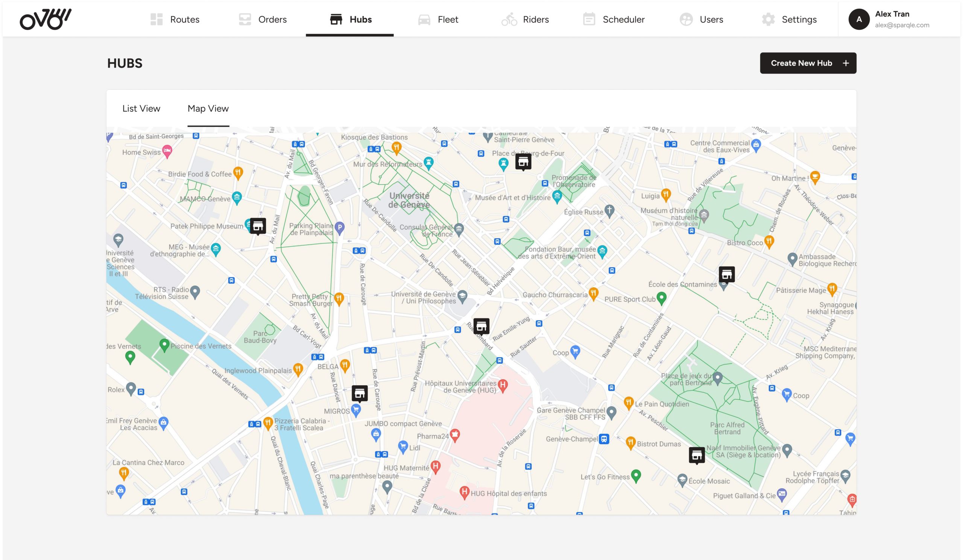Click the Let's Go Fitness pin
Viewport: 963px width, 560px height.
pos(636,476)
